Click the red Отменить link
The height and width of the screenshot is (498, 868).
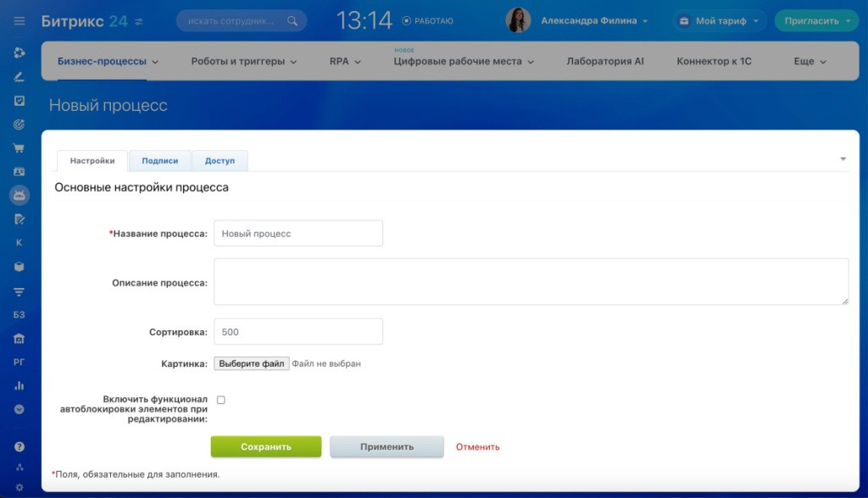[x=477, y=447]
